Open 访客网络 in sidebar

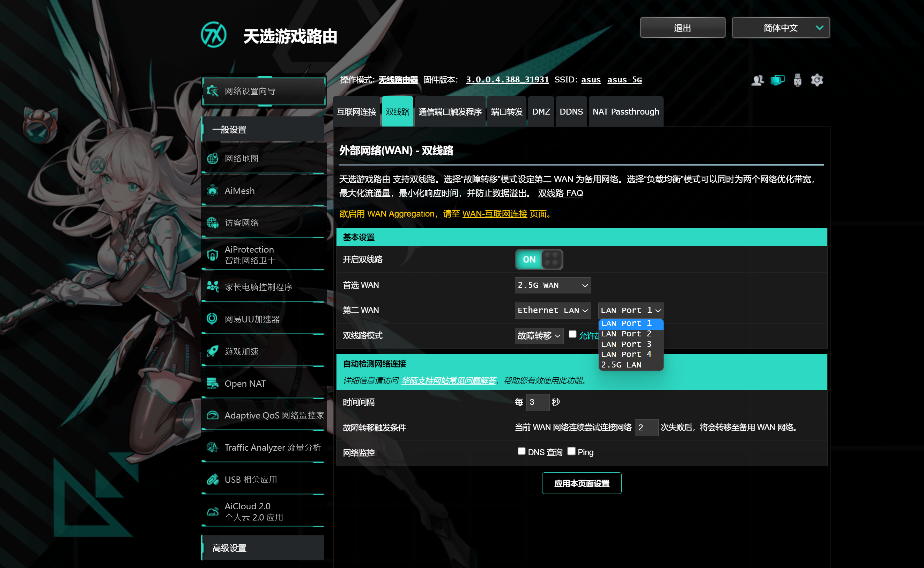point(263,223)
